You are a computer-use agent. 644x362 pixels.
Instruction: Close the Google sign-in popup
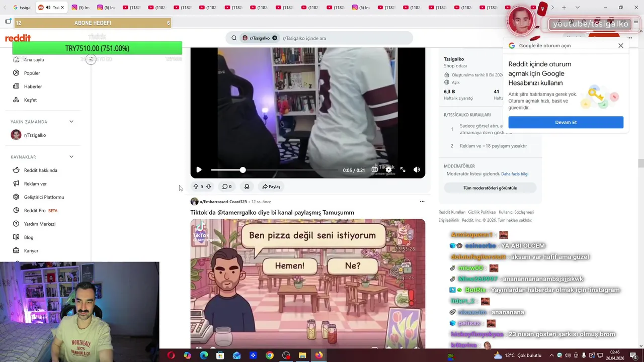pyautogui.click(x=621, y=46)
